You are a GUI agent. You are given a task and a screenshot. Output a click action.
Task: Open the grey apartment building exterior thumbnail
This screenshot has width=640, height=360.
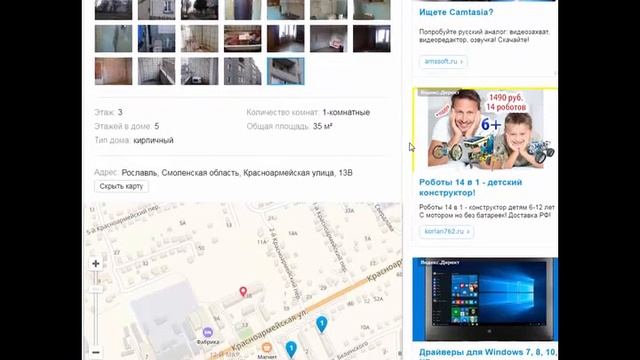(x=242, y=71)
